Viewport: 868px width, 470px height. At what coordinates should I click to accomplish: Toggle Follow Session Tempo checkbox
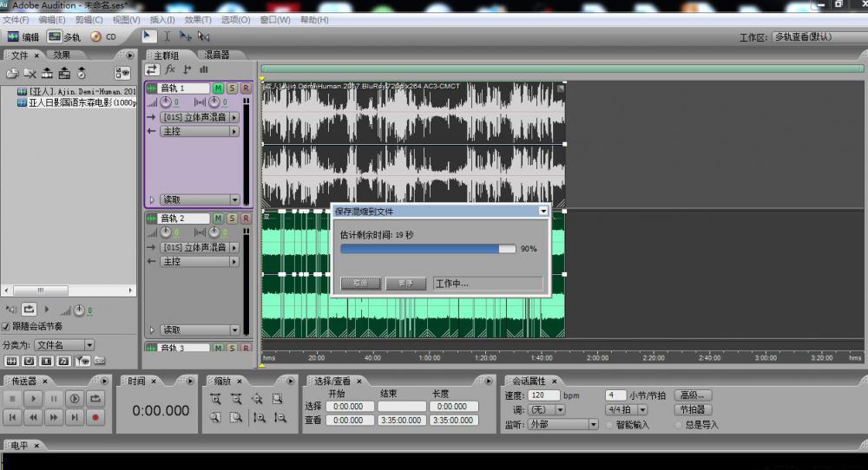[6, 327]
